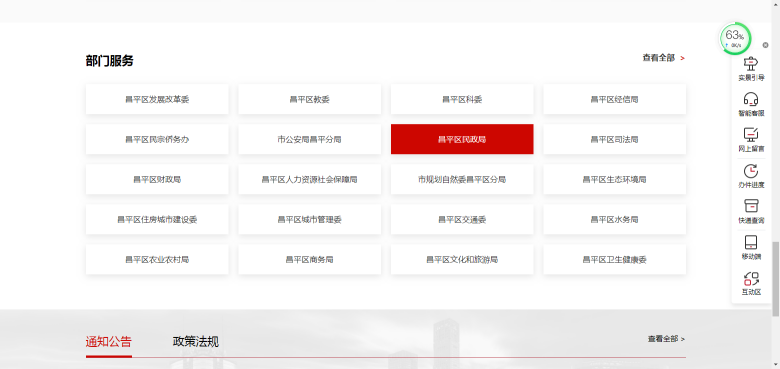View all notices 查看全部 near 通知公告

(x=666, y=339)
